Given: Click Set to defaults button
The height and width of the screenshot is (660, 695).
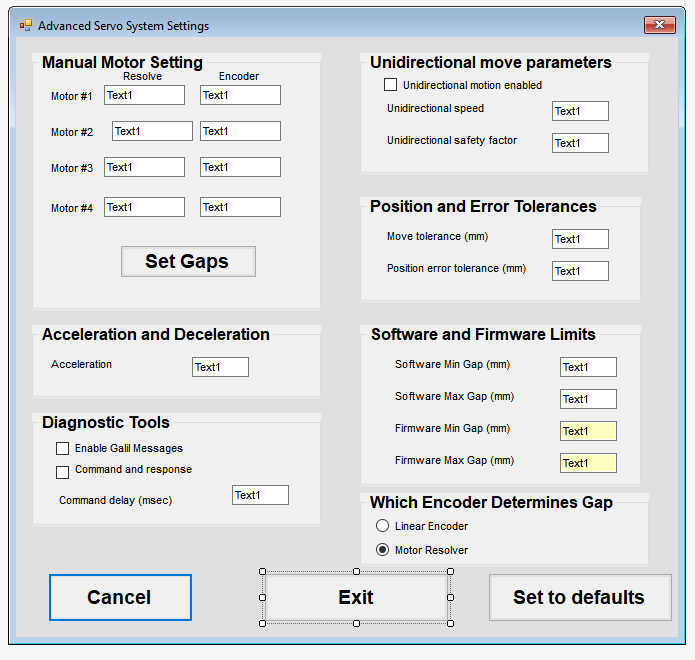Looking at the screenshot, I should point(579,597).
